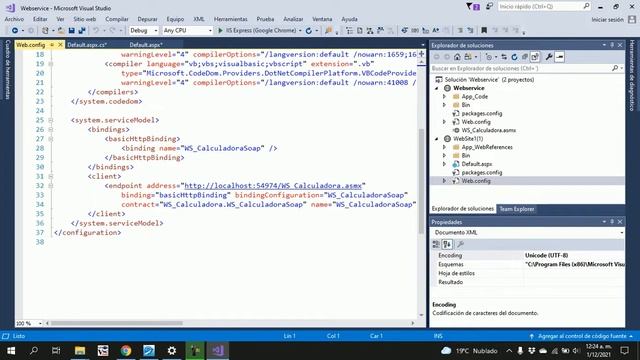Click Categorized view icon in Properties panel

pyautogui.click(x=436, y=244)
